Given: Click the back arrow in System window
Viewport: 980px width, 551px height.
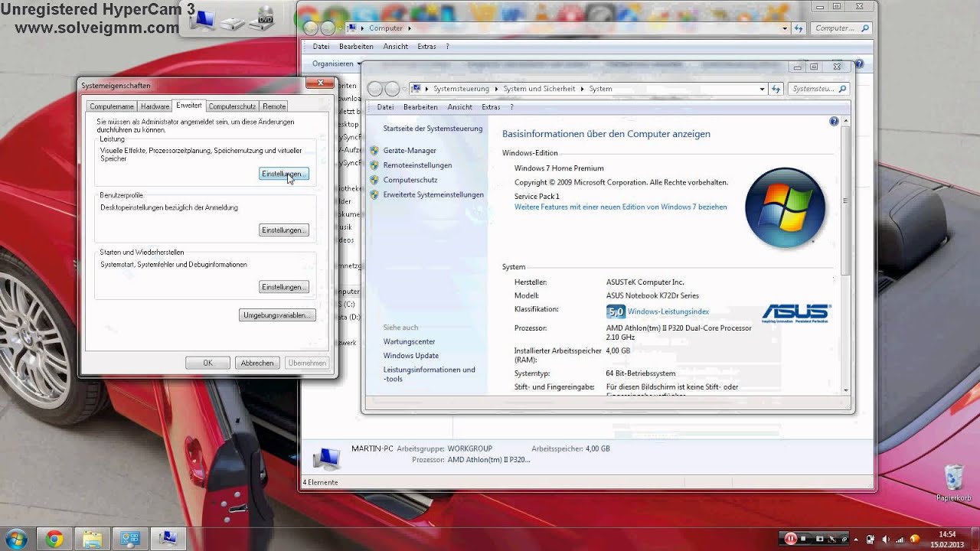Looking at the screenshot, I should (374, 89).
